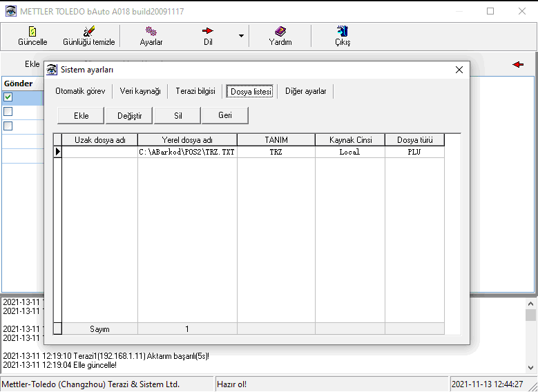Expand the Dil language dropdown arrow
The height and width of the screenshot is (392, 538).
pos(241,36)
